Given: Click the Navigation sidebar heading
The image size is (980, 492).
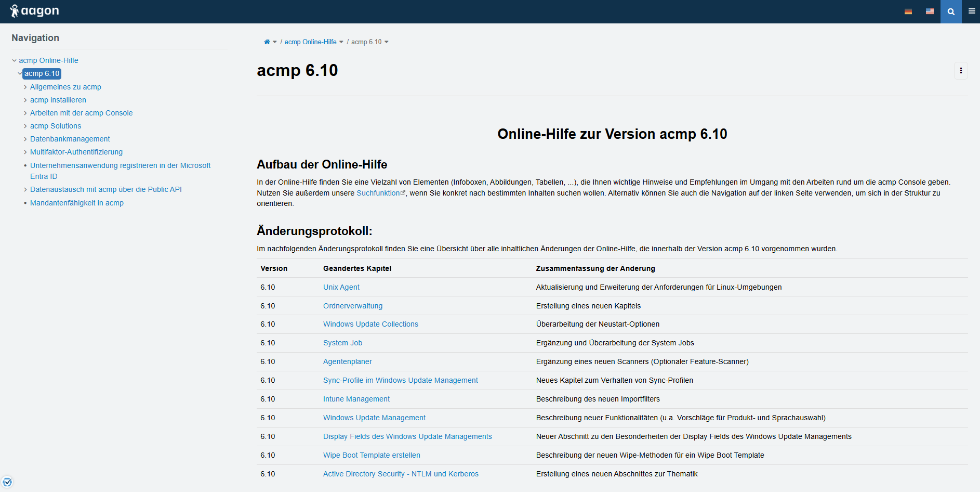Looking at the screenshot, I should click(x=35, y=38).
